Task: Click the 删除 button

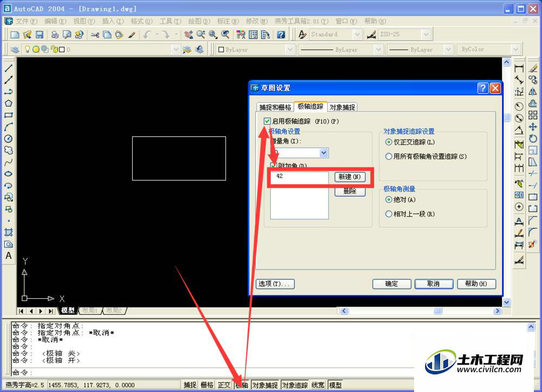Action: pyautogui.click(x=350, y=191)
